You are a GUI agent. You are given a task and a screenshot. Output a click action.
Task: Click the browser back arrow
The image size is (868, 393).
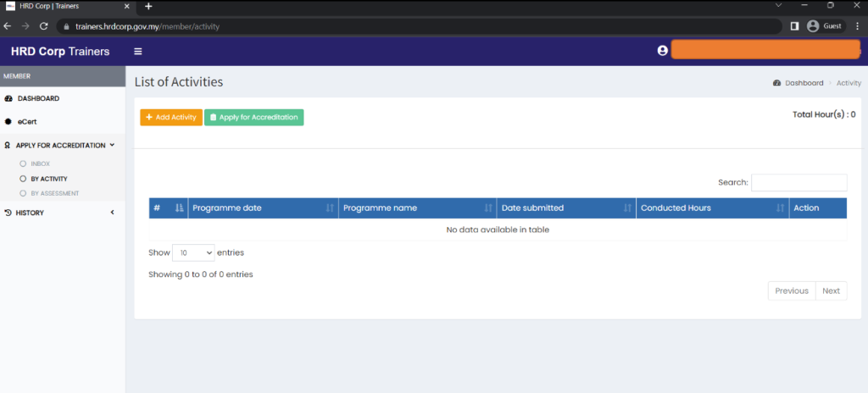(x=8, y=26)
